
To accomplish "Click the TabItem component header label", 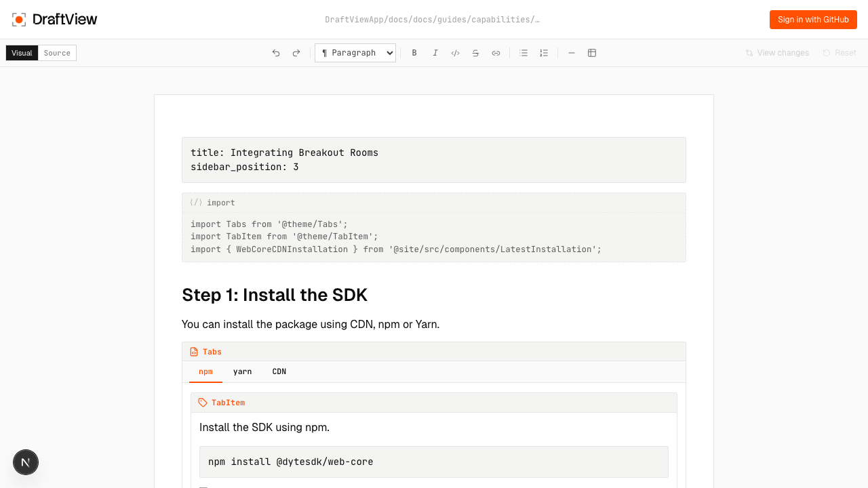I will pyautogui.click(x=228, y=403).
